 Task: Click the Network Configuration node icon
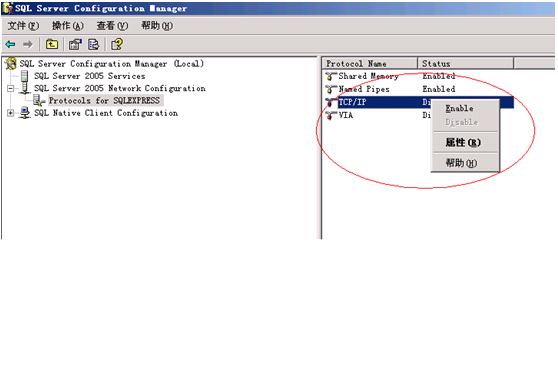click(25, 88)
